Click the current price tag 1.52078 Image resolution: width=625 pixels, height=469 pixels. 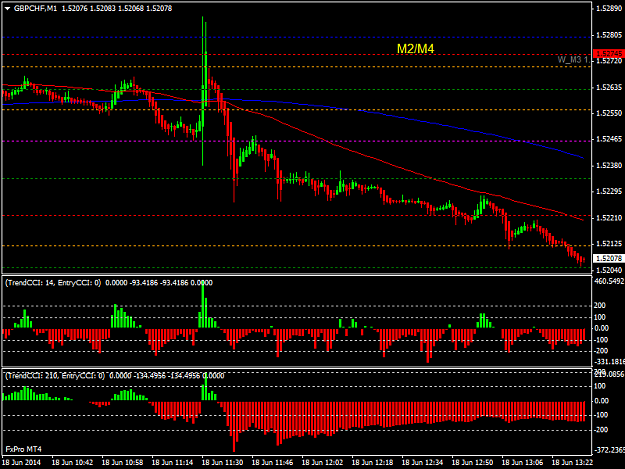pos(609,259)
